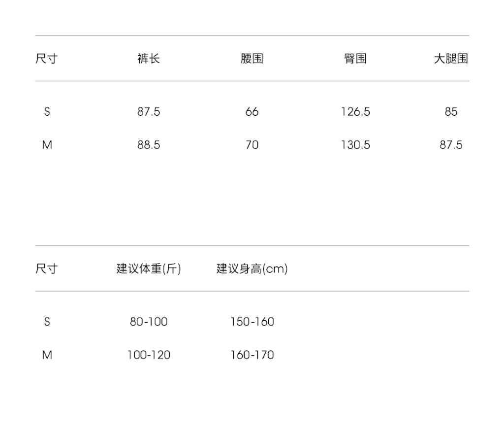
Task: Click size M in the recommendation table
Action: click(47, 355)
